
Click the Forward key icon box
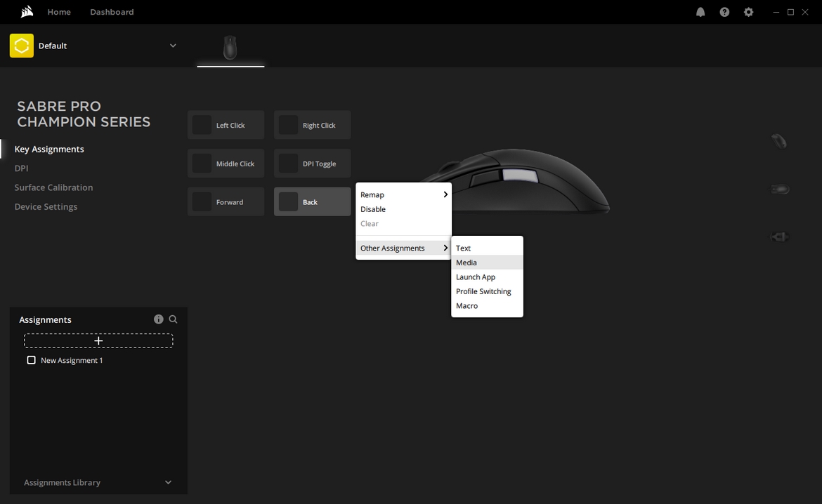point(202,201)
